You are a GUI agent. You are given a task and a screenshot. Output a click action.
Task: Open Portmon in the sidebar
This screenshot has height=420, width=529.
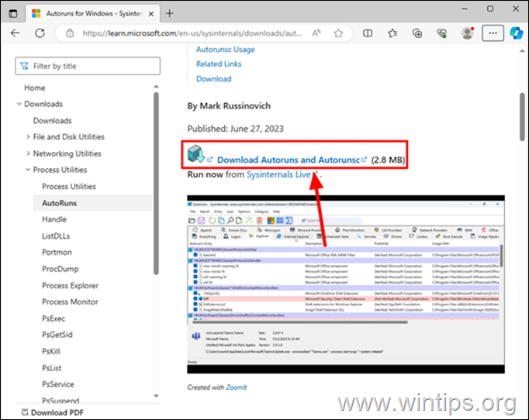point(57,252)
